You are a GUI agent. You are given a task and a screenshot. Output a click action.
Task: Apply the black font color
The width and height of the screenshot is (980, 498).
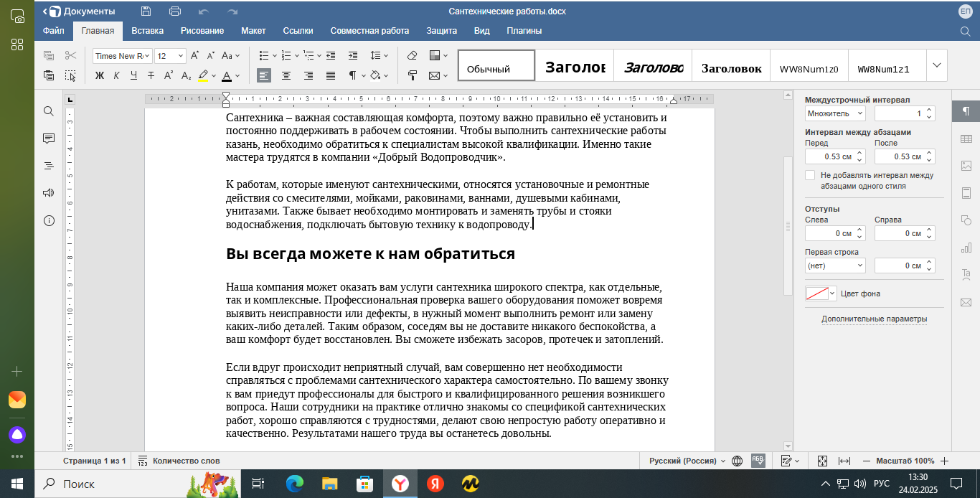(x=227, y=75)
